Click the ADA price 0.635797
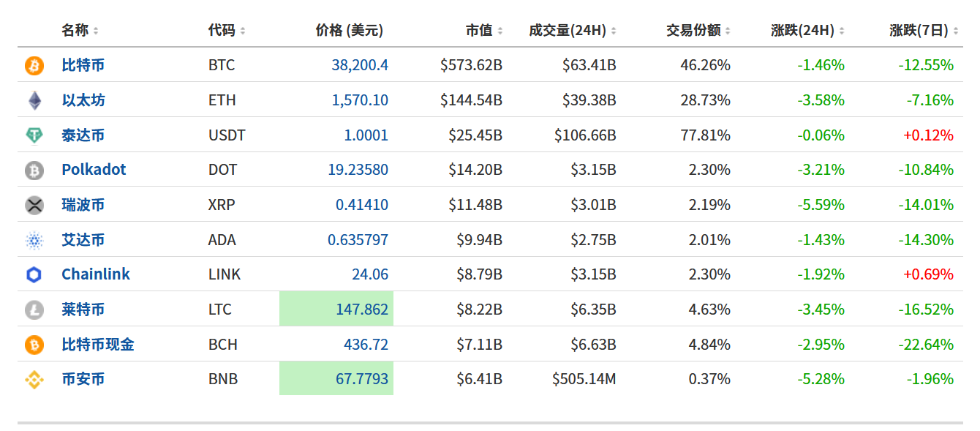The image size is (980, 431). point(358,240)
